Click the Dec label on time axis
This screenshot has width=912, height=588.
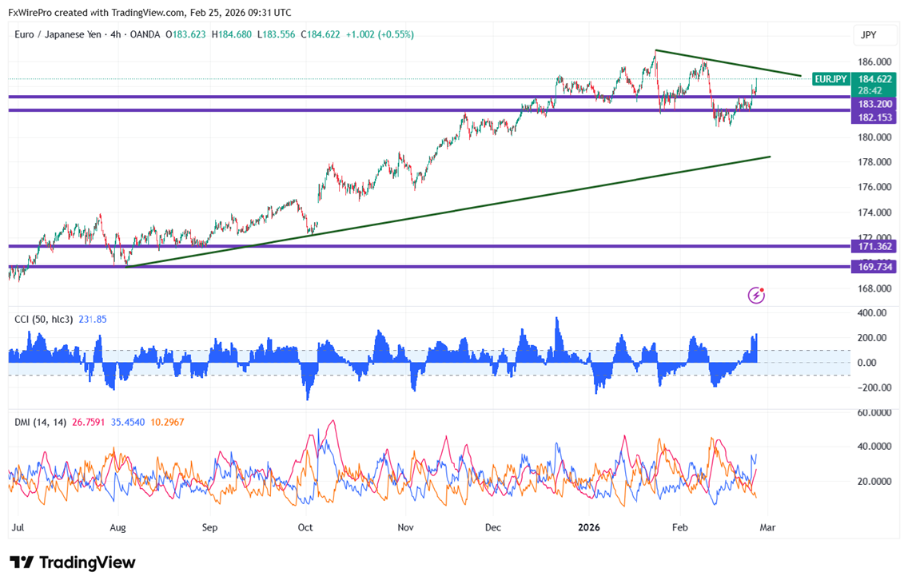pyautogui.click(x=492, y=527)
